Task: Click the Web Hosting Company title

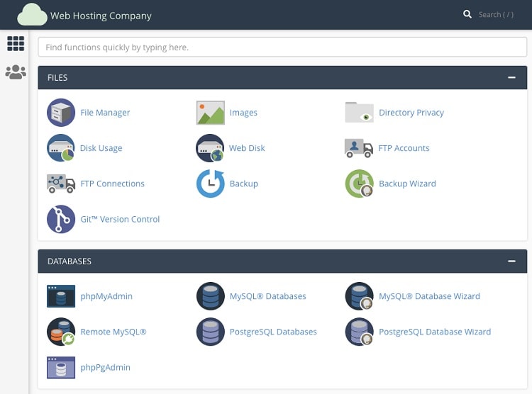Action: (101, 16)
